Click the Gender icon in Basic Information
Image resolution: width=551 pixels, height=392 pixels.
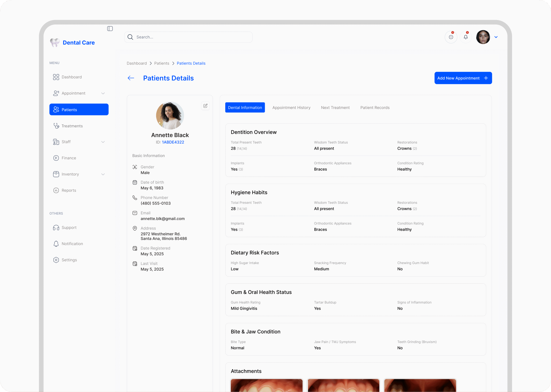click(x=135, y=167)
